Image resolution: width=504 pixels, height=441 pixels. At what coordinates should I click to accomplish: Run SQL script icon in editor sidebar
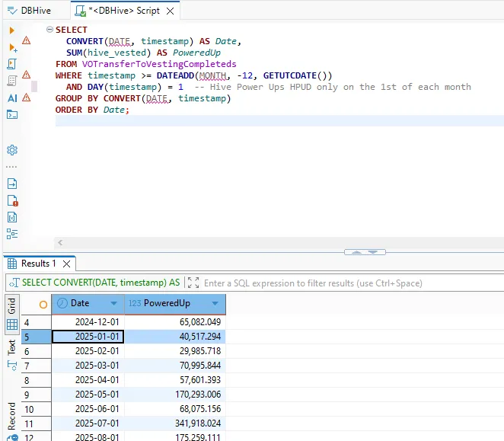coord(12,64)
